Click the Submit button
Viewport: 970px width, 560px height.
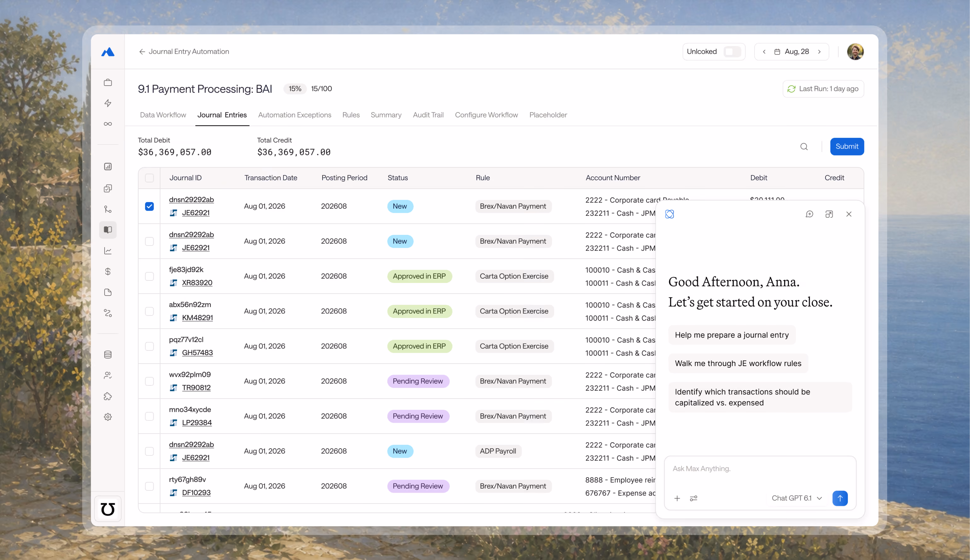pos(847,147)
